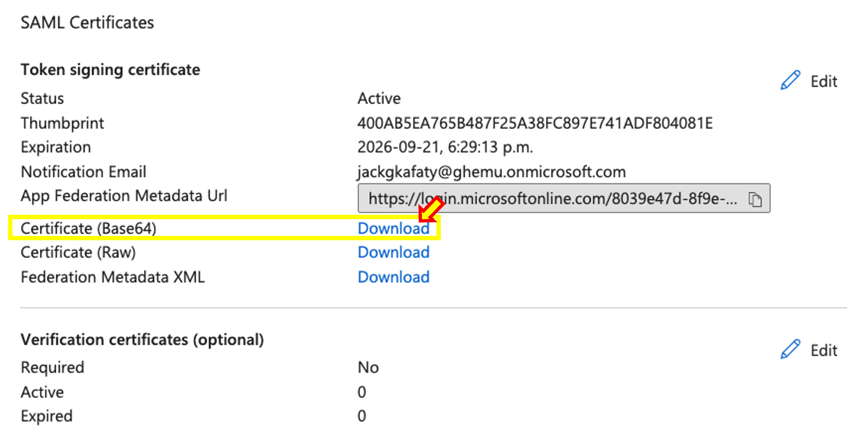The height and width of the screenshot is (448, 868).
Task: Copy the App Federation Metadata Url
Action: (x=755, y=199)
